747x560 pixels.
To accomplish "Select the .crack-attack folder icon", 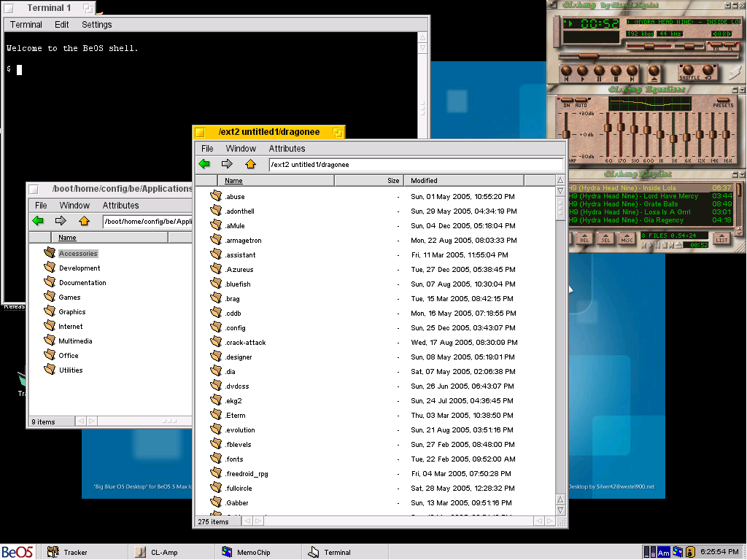I will coord(216,341).
